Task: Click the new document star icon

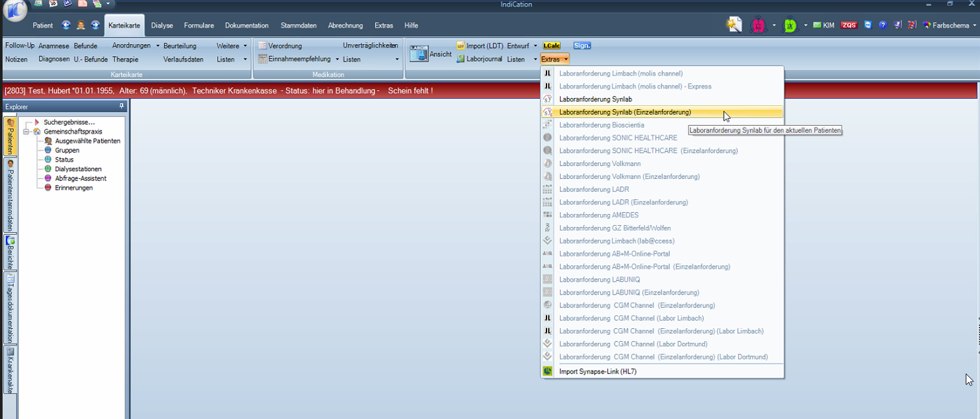Action: 734,25
